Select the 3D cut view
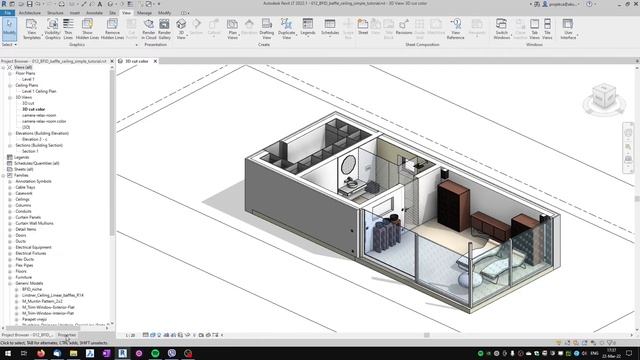The width and height of the screenshot is (640, 360). pos(28,103)
